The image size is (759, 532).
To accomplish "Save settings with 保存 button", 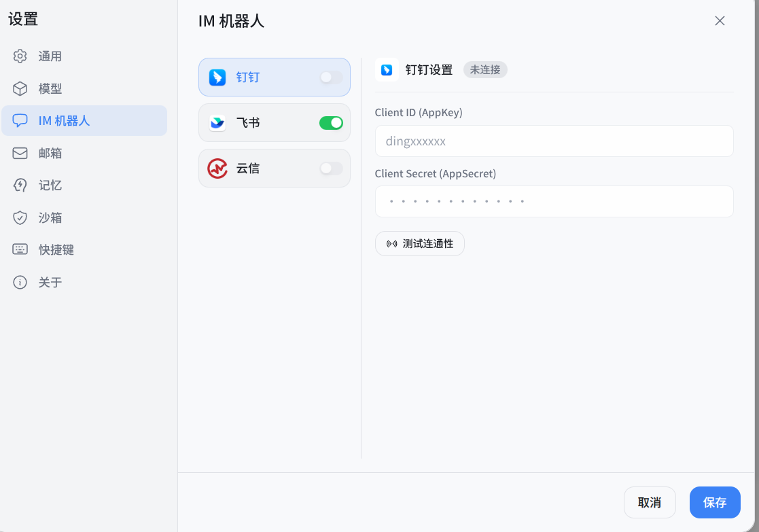I will (715, 502).
